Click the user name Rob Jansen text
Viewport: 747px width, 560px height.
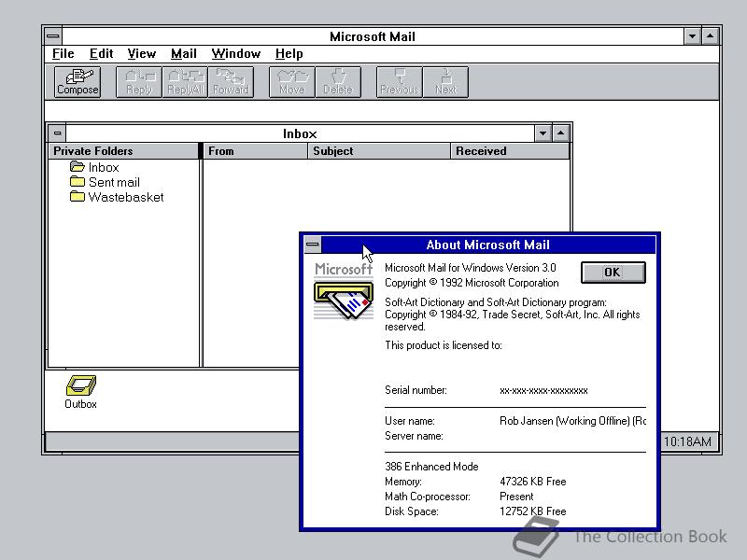pyautogui.click(x=572, y=421)
